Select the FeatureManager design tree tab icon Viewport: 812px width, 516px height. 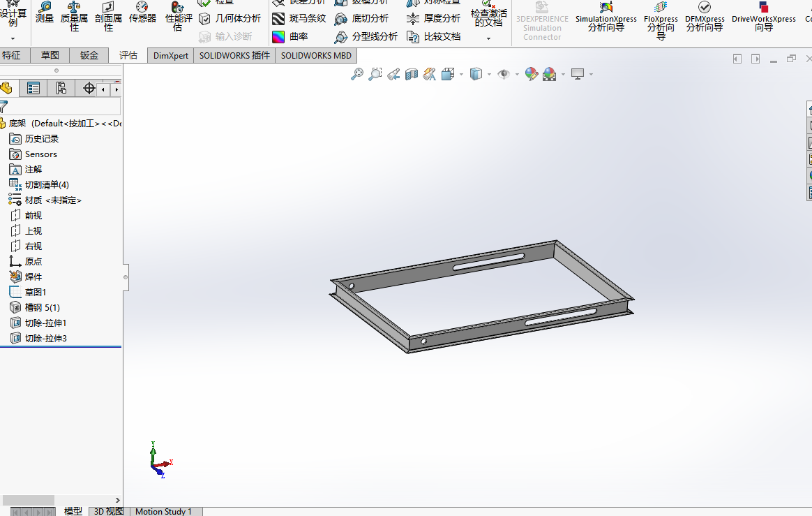(x=6, y=88)
